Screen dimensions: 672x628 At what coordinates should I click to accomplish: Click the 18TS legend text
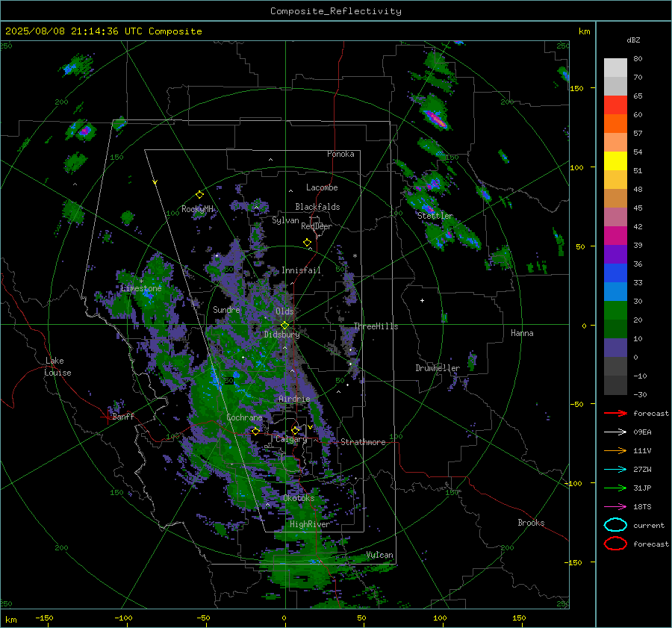pyautogui.click(x=642, y=507)
